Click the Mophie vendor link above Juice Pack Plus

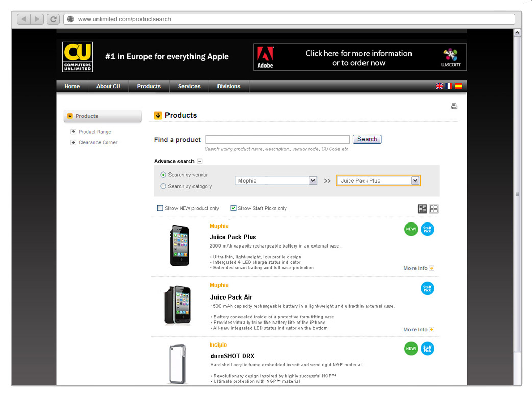click(x=219, y=226)
